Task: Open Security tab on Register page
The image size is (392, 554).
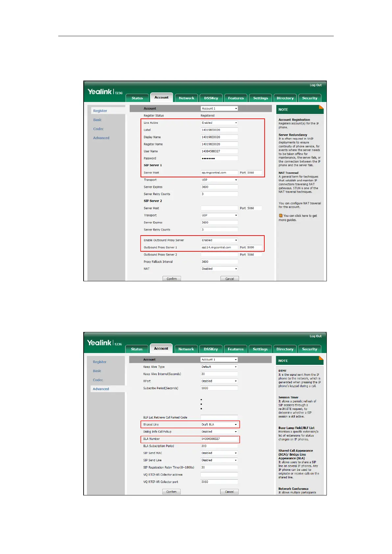Action: [310, 98]
